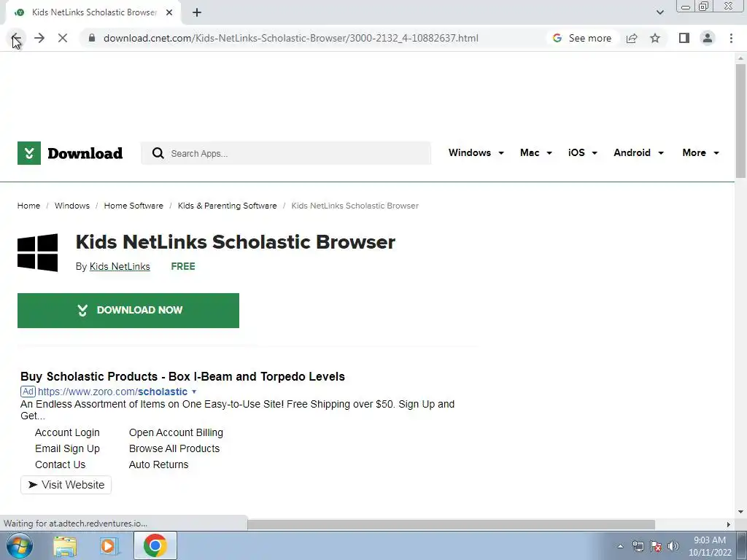
Task: Click the Kids NetLinks Scholastic Browser heading
Action: click(x=236, y=242)
